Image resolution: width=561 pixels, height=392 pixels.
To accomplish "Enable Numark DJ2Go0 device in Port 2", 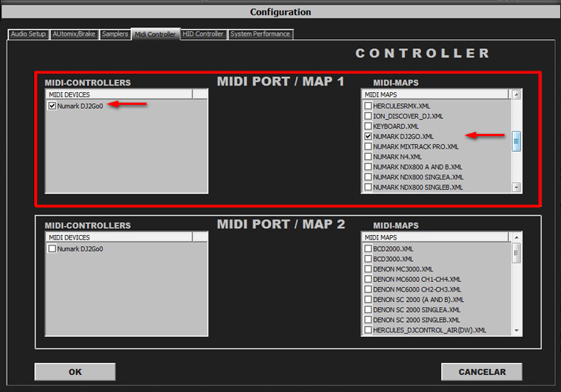I will pyautogui.click(x=52, y=249).
